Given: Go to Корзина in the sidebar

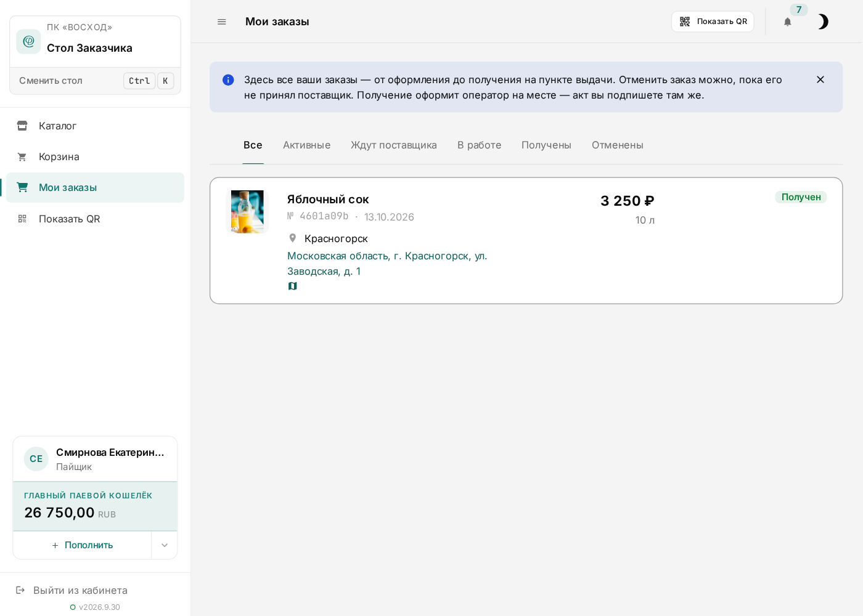Looking at the screenshot, I should pos(95,156).
